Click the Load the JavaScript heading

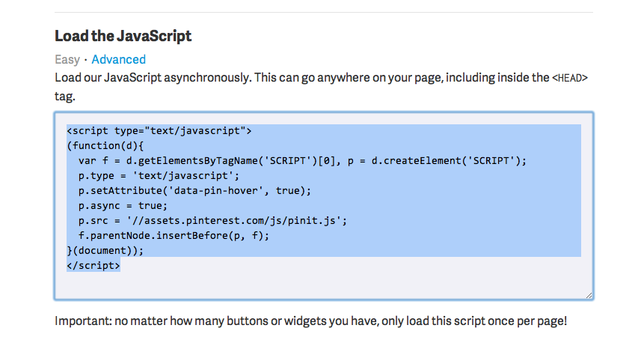[123, 35]
